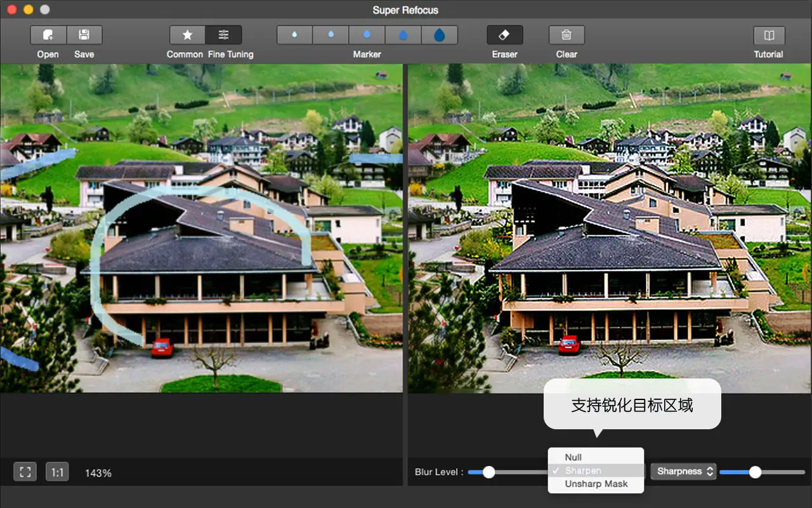
Task: Activate the Eraser tool
Action: click(x=504, y=35)
